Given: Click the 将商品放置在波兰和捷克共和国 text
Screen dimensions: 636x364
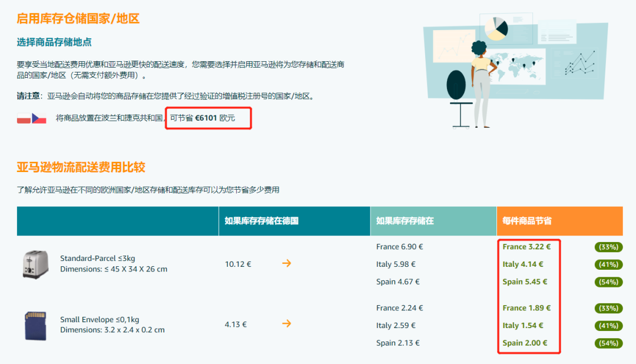Looking at the screenshot, I should [x=110, y=118].
